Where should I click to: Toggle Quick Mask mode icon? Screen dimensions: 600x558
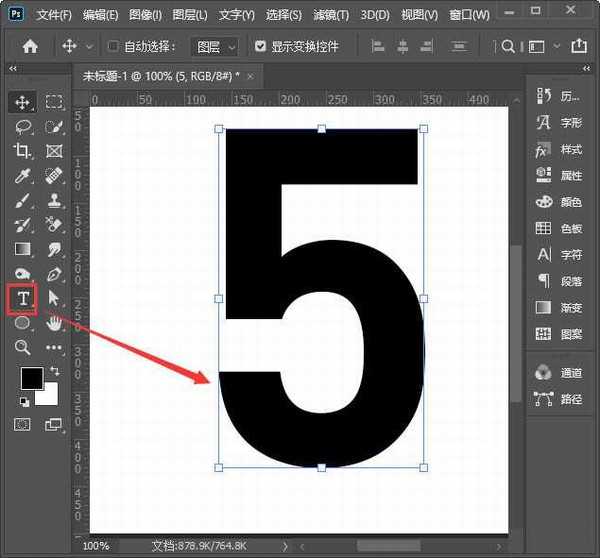click(x=22, y=424)
